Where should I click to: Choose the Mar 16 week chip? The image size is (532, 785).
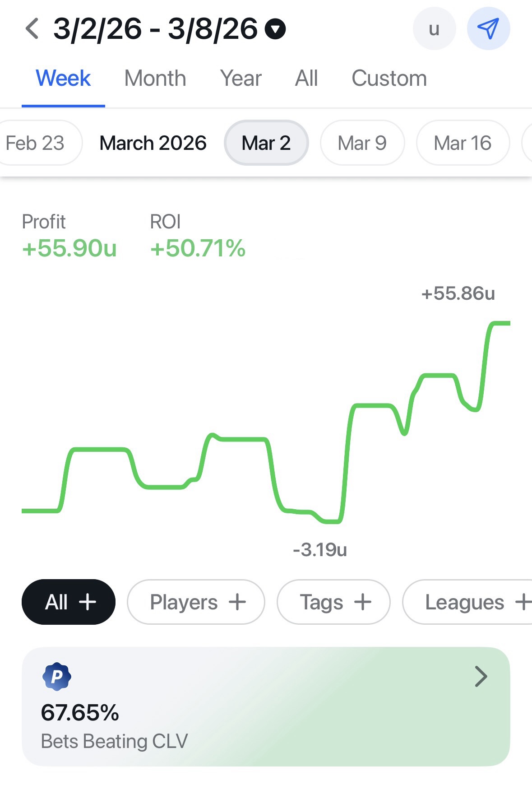click(x=463, y=143)
